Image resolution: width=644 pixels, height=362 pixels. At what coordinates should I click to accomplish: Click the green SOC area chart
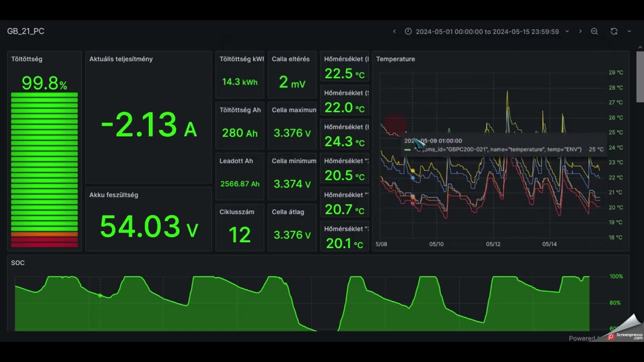(x=302, y=303)
